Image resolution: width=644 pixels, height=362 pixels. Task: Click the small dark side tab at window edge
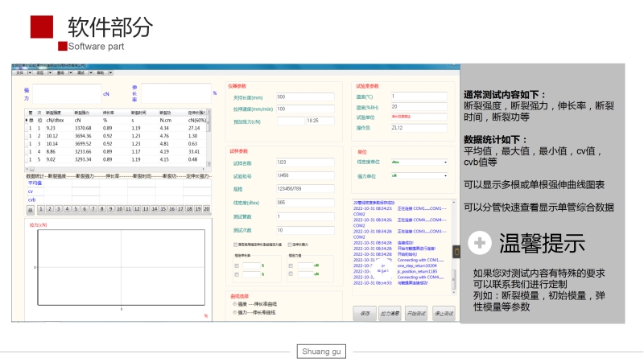(x=457, y=252)
